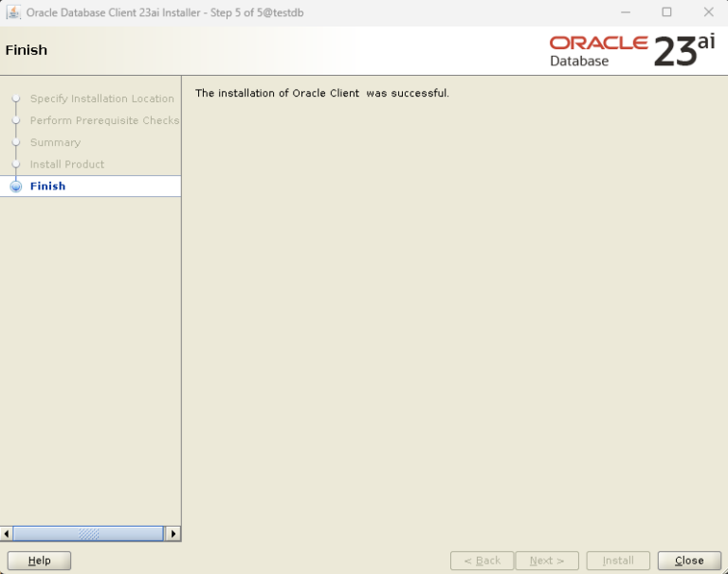Click the greyed-out Next button
728x574 pixels.
tap(547, 561)
